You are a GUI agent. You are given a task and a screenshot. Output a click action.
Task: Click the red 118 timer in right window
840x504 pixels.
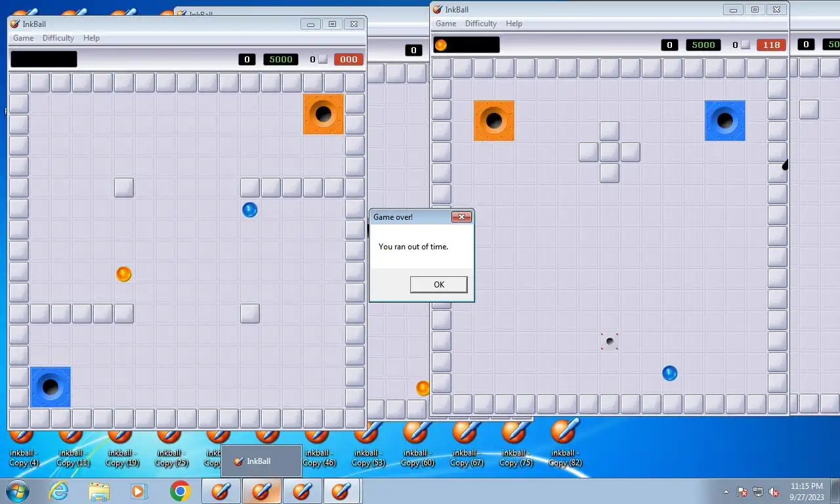click(771, 45)
